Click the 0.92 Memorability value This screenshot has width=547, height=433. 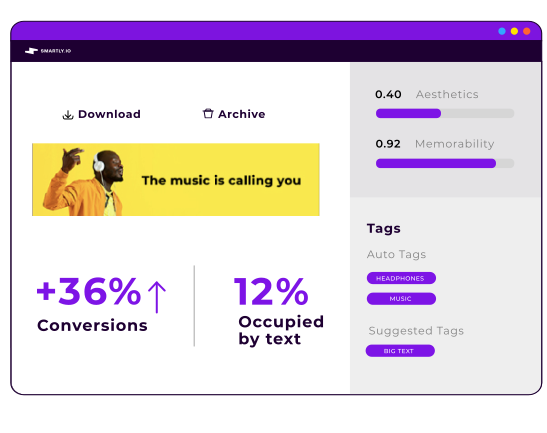point(388,144)
